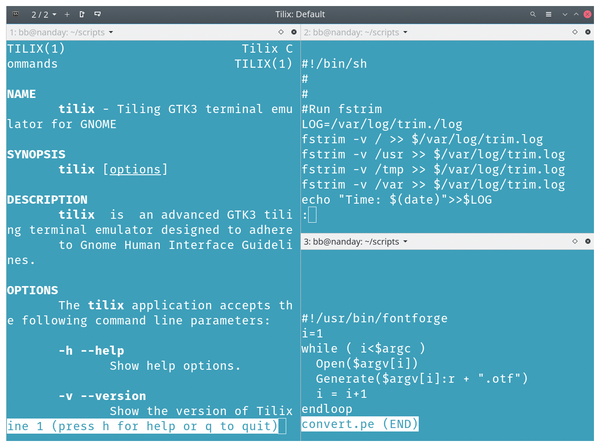
Task: Open the find search icon in titlebar
Action: (533, 14)
